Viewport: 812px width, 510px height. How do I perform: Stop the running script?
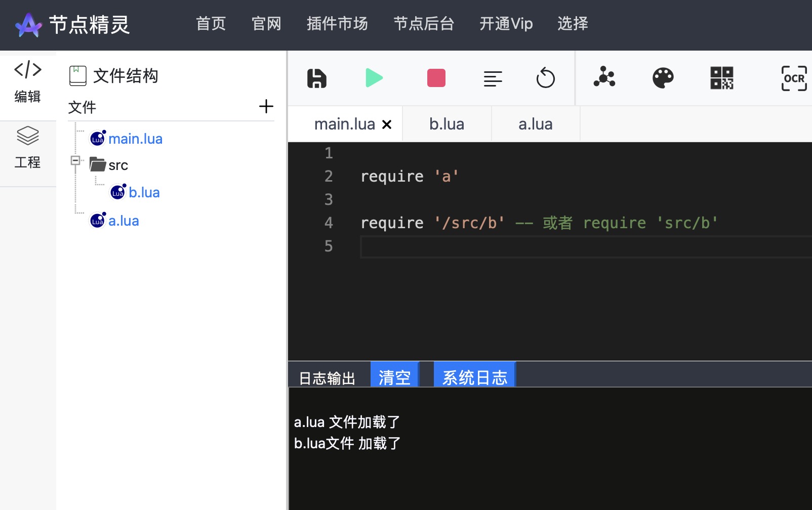pos(436,77)
